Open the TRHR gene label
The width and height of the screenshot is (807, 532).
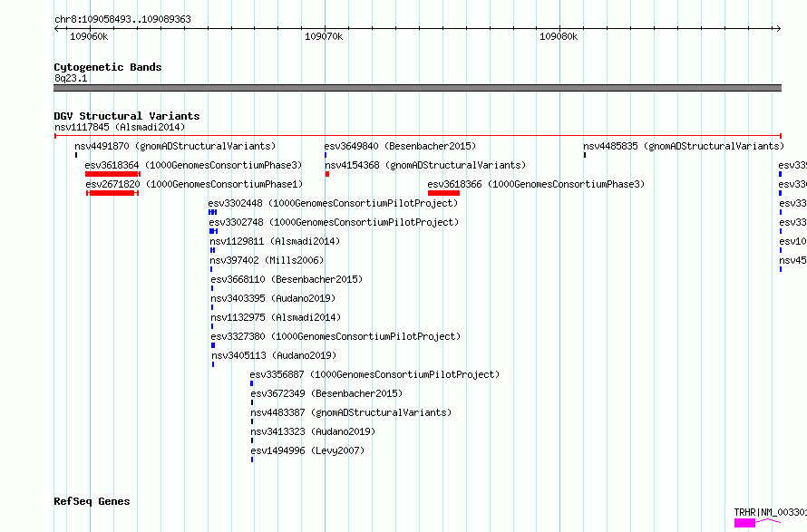[770, 512]
